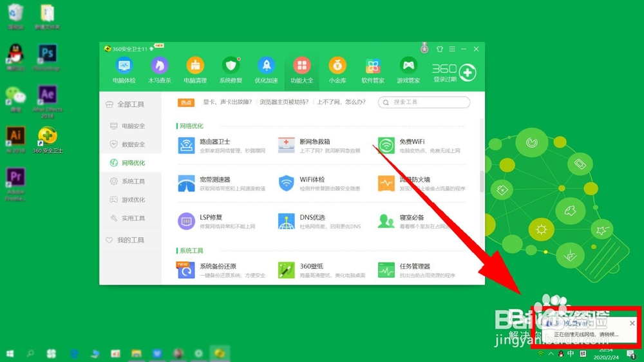Open 电脑清理 cleanup tool

click(195, 71)
